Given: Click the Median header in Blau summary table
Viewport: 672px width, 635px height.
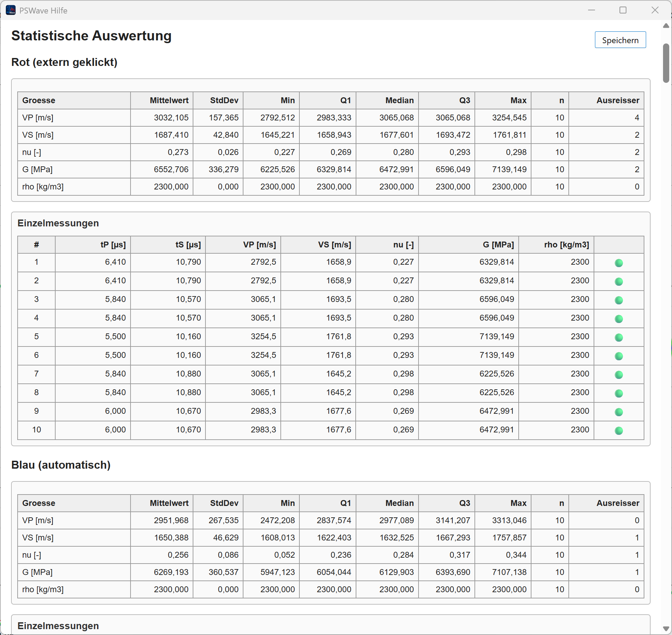Looking at the screenshot, I should pos(400,503).
